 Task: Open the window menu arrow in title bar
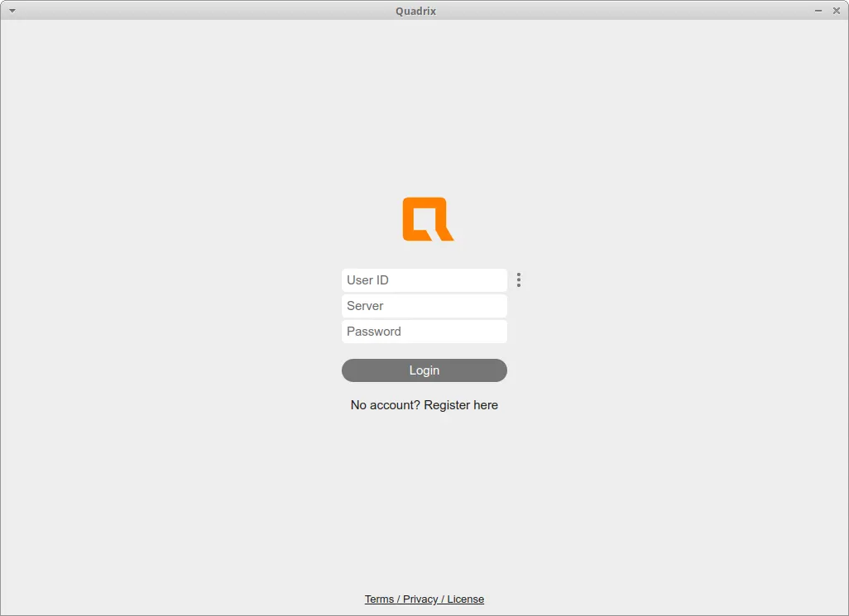pyautogui.click(x=12, y=11)
